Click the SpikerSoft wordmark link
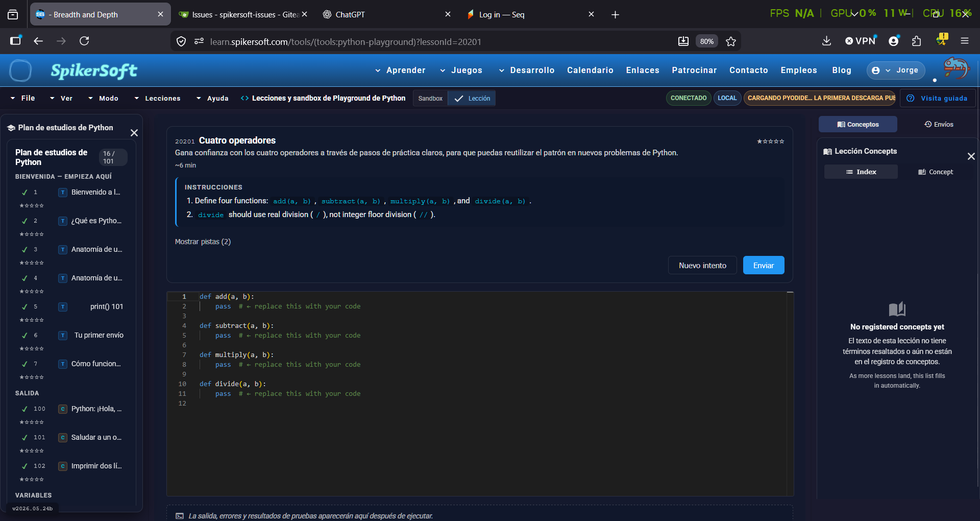980x521 pixels. point(94,70)
